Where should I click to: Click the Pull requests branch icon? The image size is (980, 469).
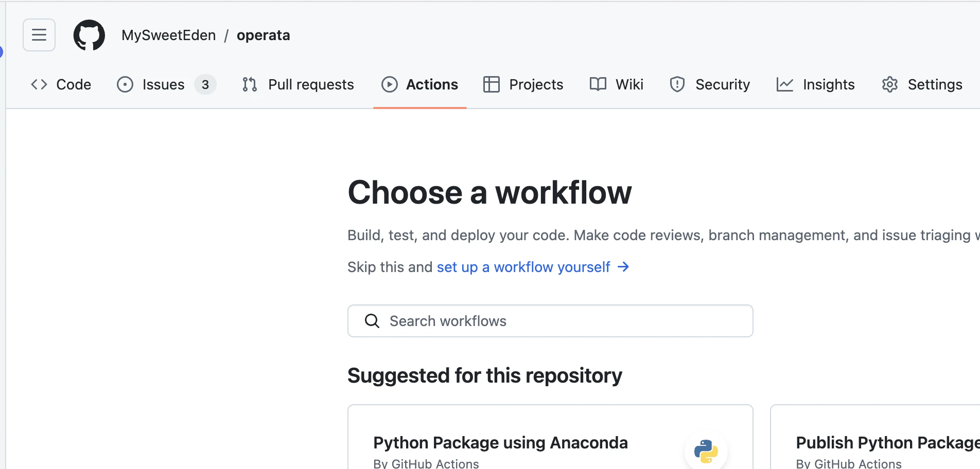(250, 84)
